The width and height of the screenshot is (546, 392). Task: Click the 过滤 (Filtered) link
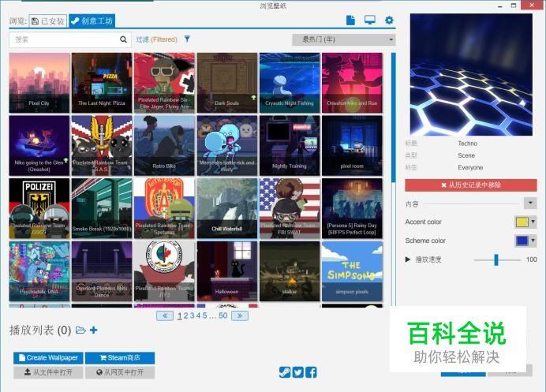click(x=157, y=39)
